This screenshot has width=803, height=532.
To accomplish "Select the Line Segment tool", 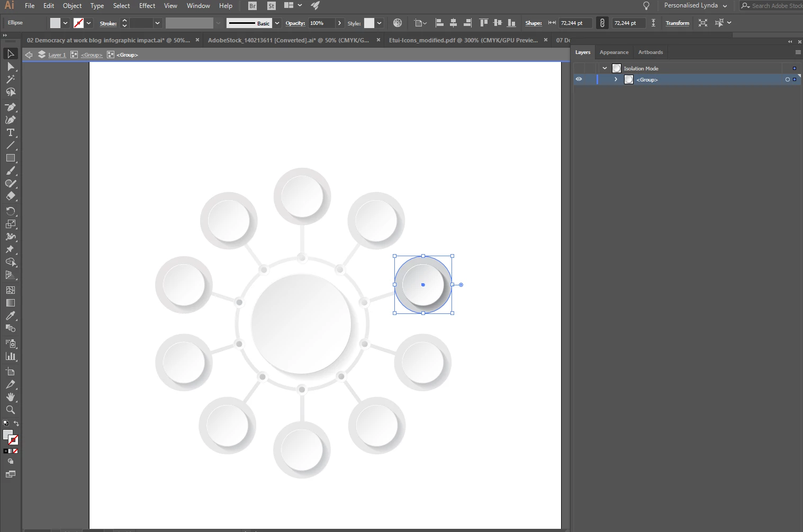I will pyautogui.click(x=11, y=145).
